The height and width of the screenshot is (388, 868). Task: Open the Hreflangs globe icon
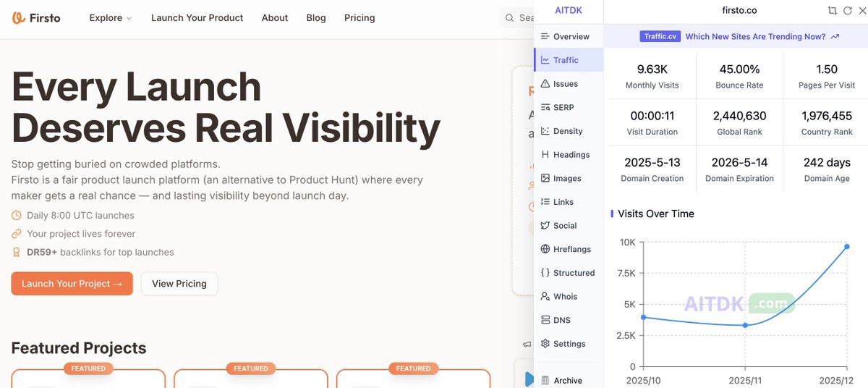click(x=545, y=249)
